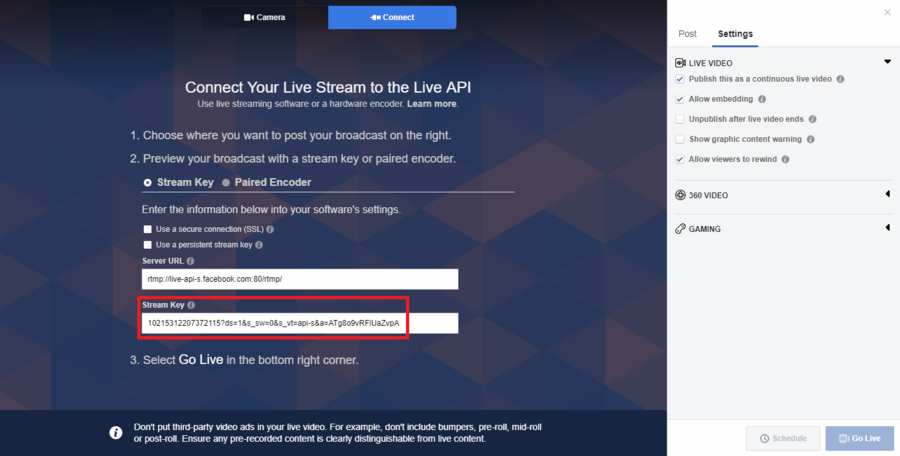This screenshot has height=456, width=900.
Task: Click info icon for persistent stream key
Action: point(259,245)
